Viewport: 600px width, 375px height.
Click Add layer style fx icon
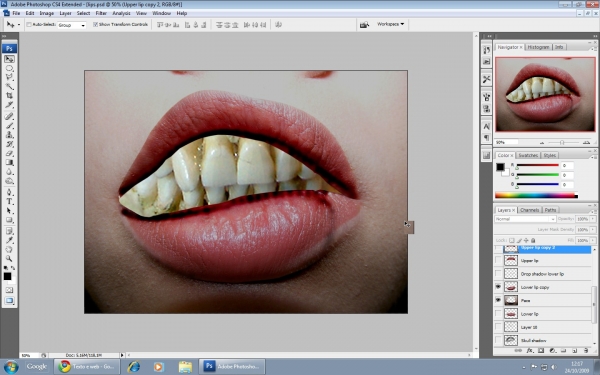click(530, 351)
